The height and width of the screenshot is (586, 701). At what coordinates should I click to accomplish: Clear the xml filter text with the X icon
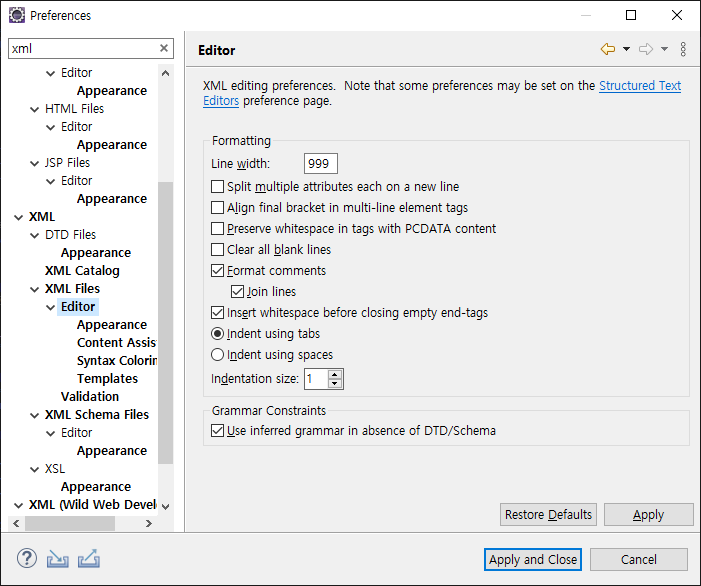(164, 48)
